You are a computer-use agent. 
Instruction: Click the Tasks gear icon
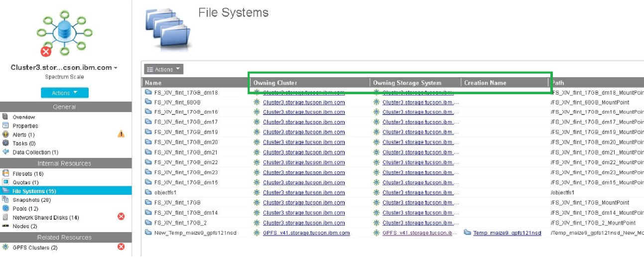(x=5, y=143)
